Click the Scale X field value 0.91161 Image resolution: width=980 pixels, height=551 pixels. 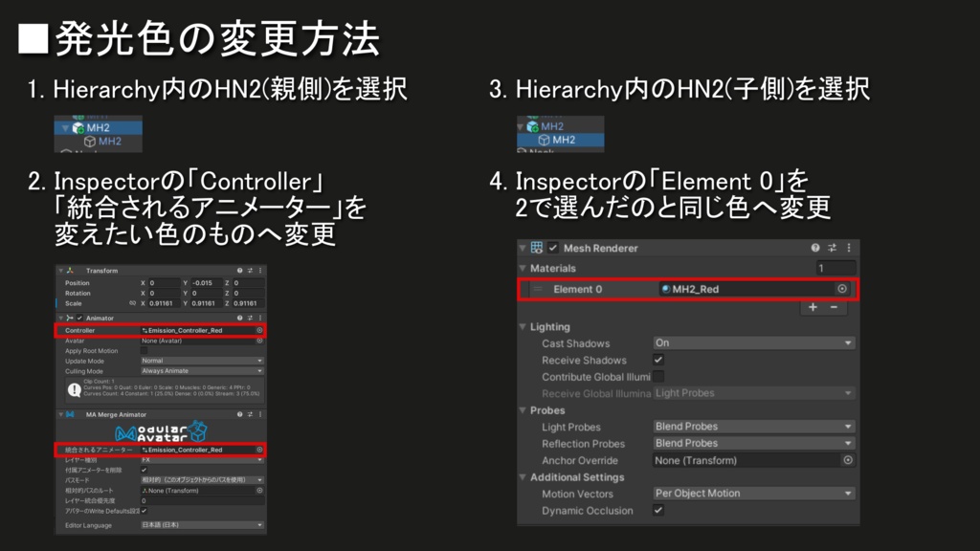(164, 303)
